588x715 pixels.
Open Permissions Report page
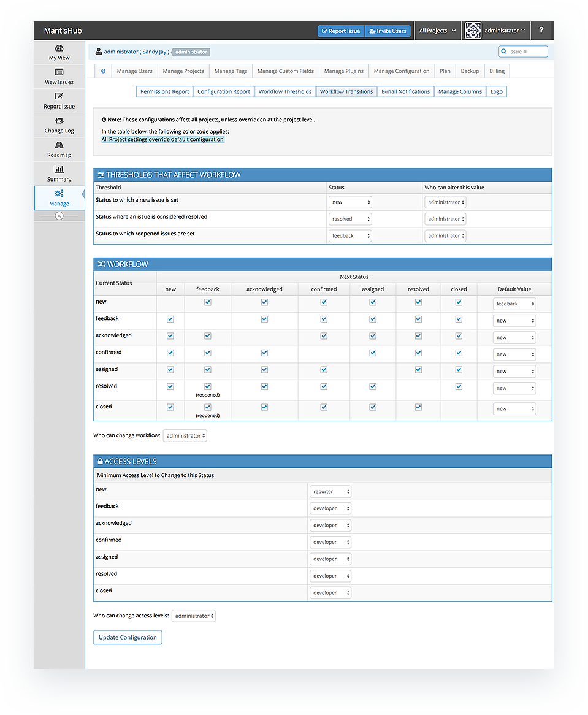tap(164, 91)
